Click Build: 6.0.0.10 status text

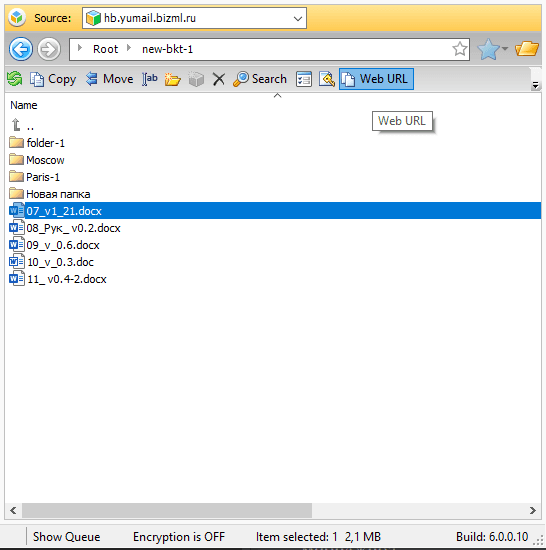point(492,537)
